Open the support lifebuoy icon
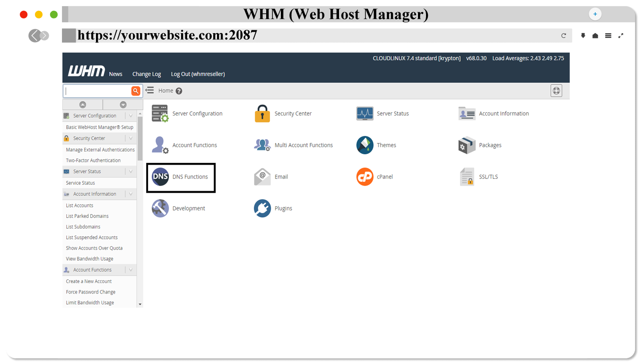This screenshot has height=364, width=644. coord(556,90)
